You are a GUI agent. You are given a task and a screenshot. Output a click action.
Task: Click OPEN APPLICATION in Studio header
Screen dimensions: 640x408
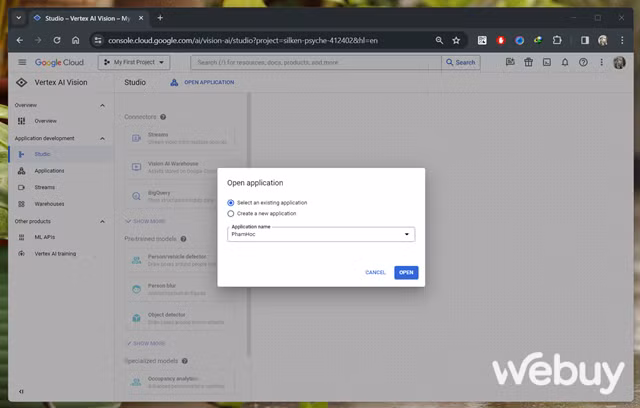click(x=203, y=82)
